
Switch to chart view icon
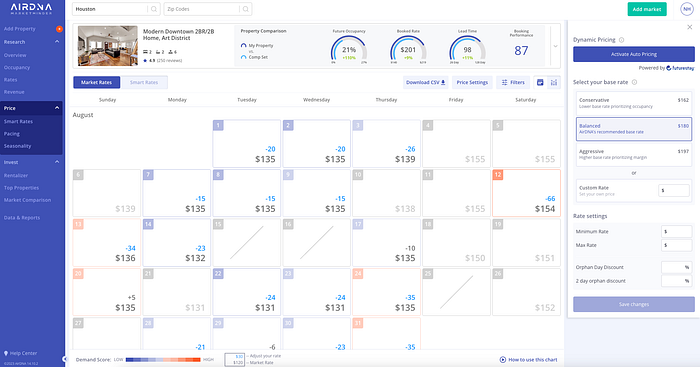pos(554,83)
